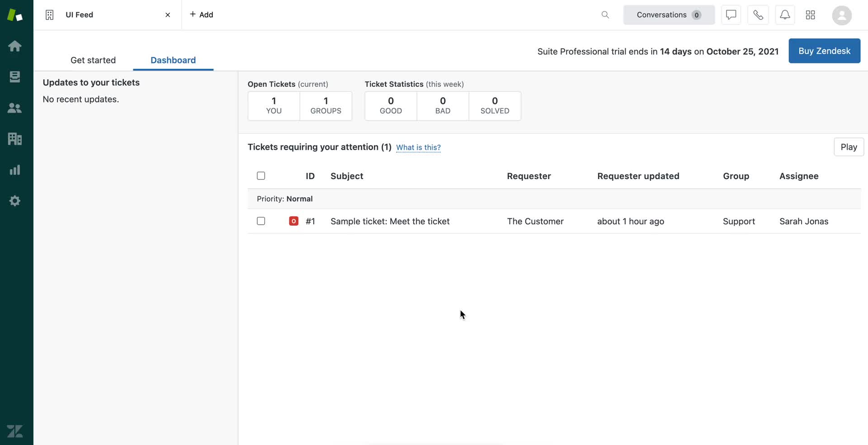Click the + Add tab button
The width and height of the screenshot is (868, 445).
[x=202, y=14]
